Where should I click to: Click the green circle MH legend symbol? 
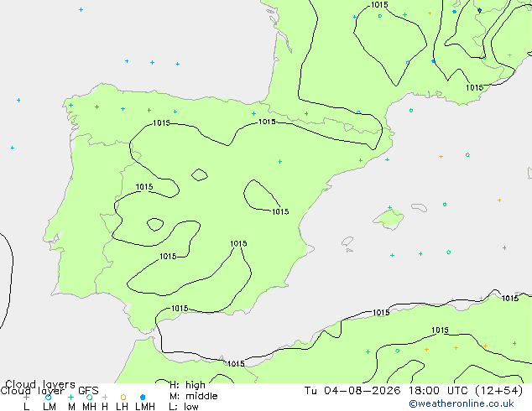[89, 397]
